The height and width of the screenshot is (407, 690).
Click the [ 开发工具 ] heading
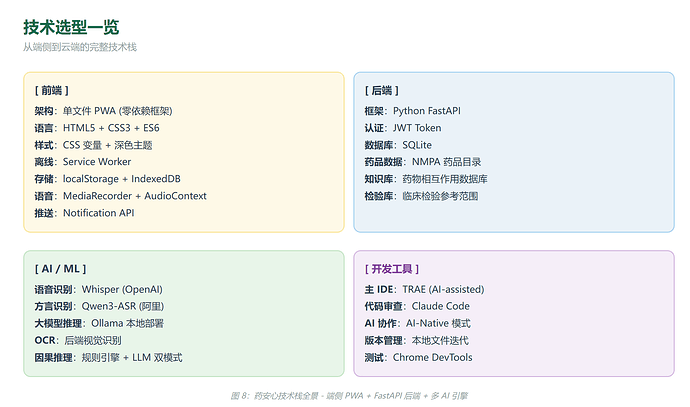click(392, 269)
